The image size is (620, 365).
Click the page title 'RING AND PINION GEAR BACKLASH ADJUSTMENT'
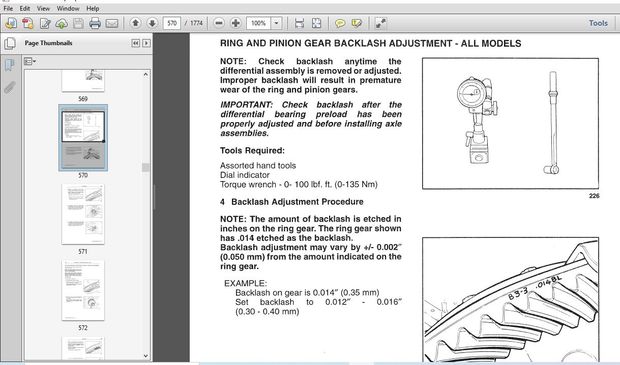point(336,43)
